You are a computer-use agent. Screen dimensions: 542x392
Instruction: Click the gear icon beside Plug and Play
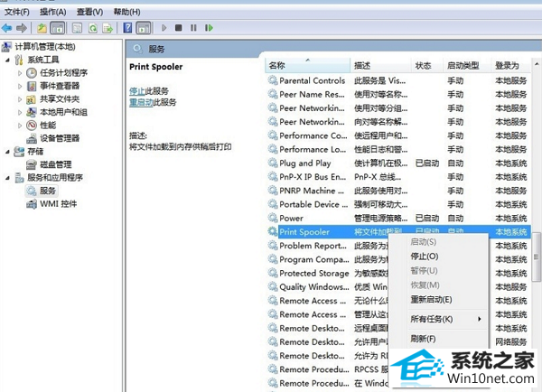point(273,163)
